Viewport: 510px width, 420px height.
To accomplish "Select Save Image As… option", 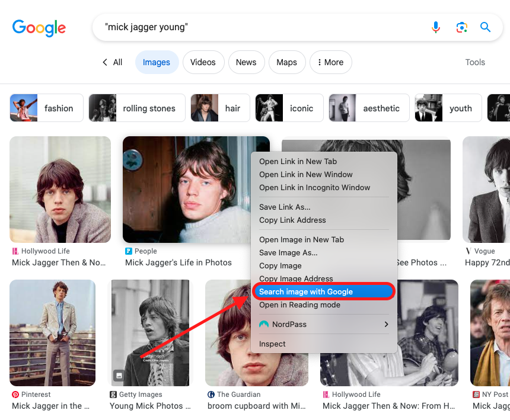I will click(324, 252).
